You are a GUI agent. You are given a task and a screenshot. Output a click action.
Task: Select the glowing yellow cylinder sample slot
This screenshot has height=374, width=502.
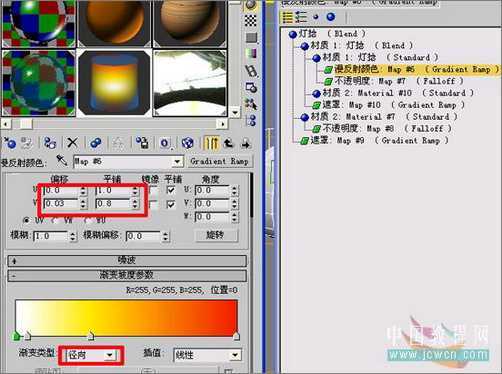coord(114,83)
